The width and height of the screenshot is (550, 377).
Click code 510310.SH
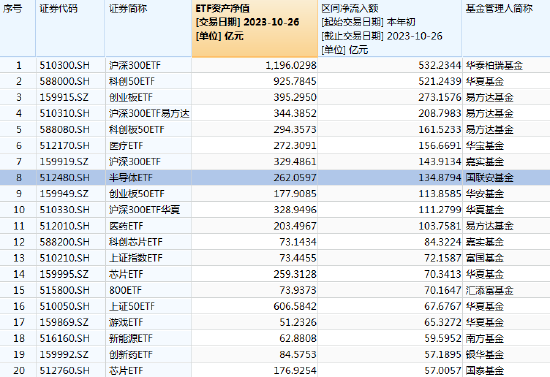65,113
